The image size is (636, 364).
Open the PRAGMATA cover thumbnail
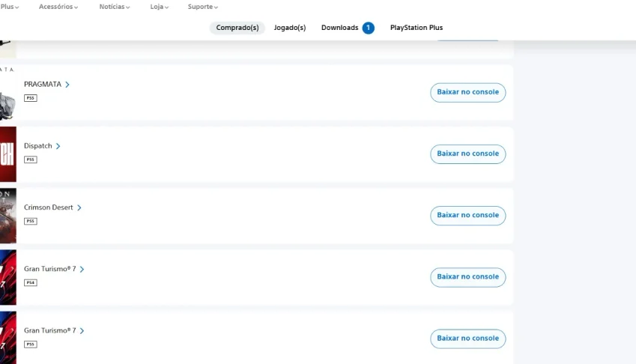7,93
